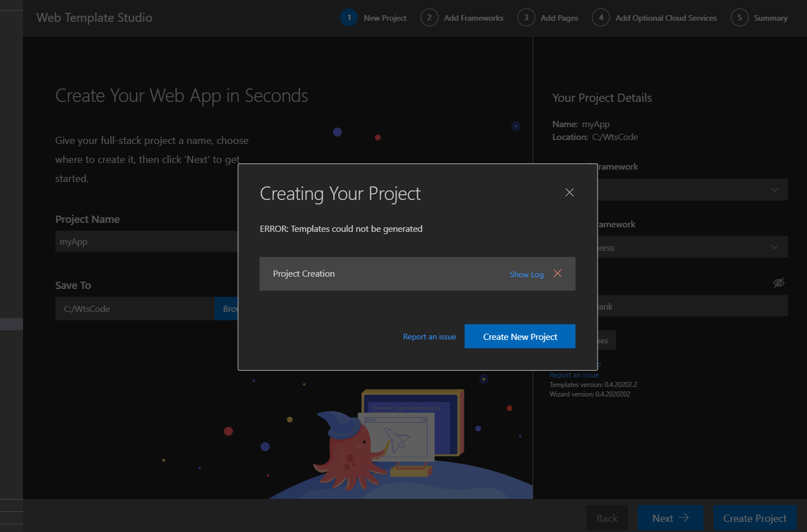Click the Next button
This screenshot has width=807, height=532.
point(670,518)
